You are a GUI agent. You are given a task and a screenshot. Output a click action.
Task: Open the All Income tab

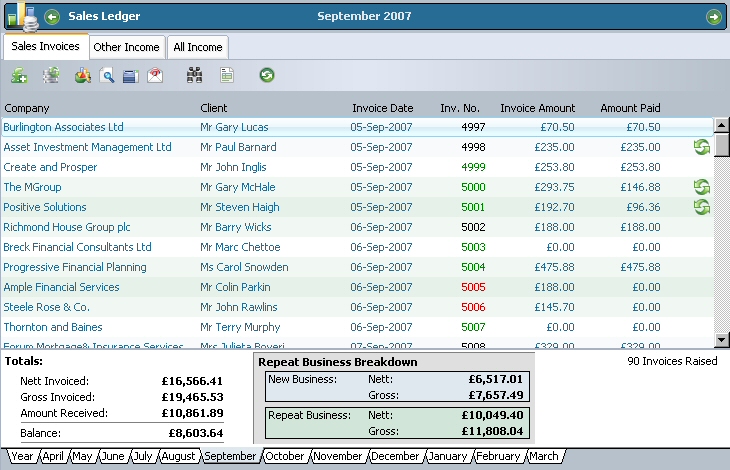(198, 47)
